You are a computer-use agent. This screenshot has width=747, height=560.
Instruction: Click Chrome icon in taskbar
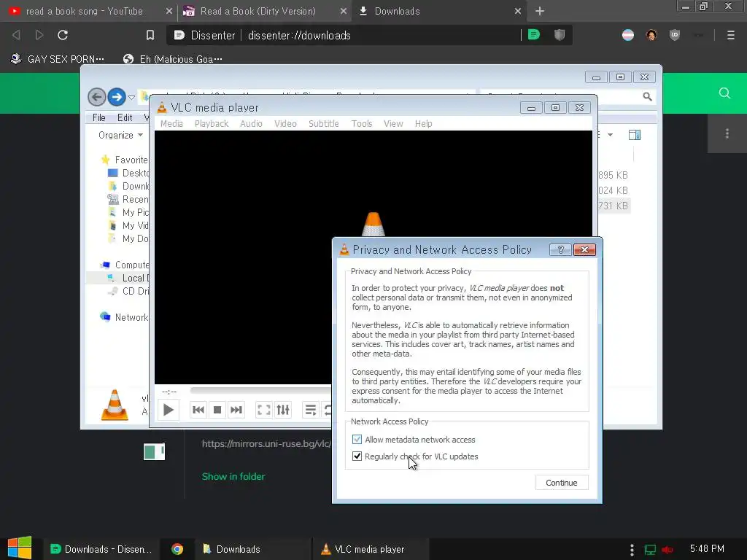[177, 549]
